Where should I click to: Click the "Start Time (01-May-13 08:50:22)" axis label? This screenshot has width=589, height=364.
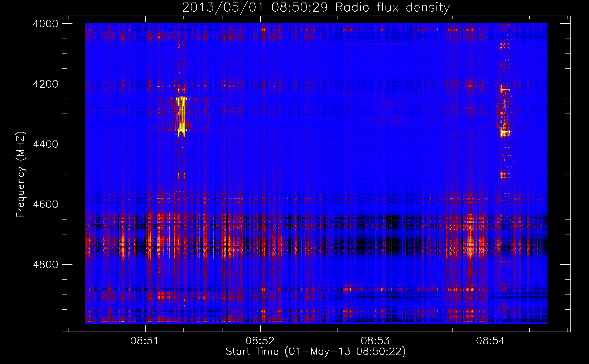(x=316, y=352)
